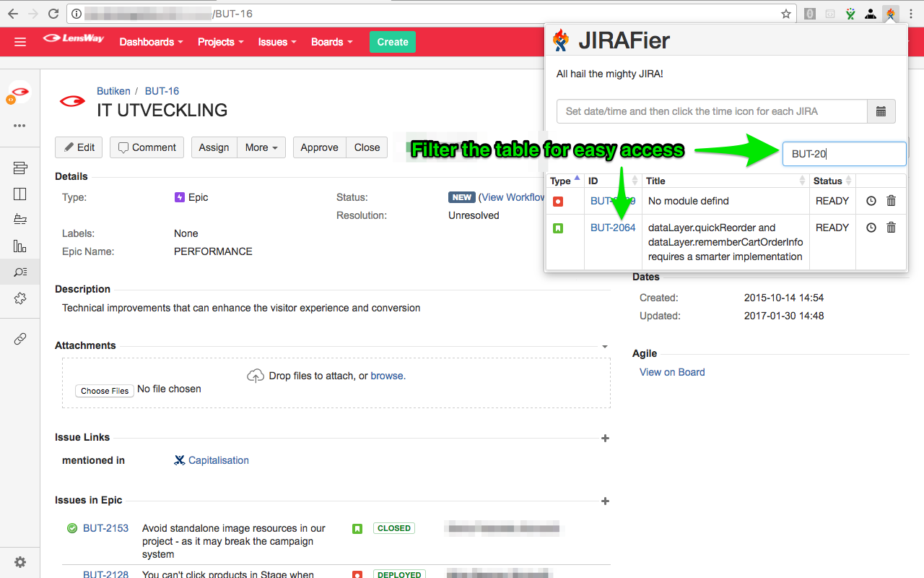This screenshot has width=924, height=578.
Task: Click the Approve workflow button
Action: [x=319, y=147]
